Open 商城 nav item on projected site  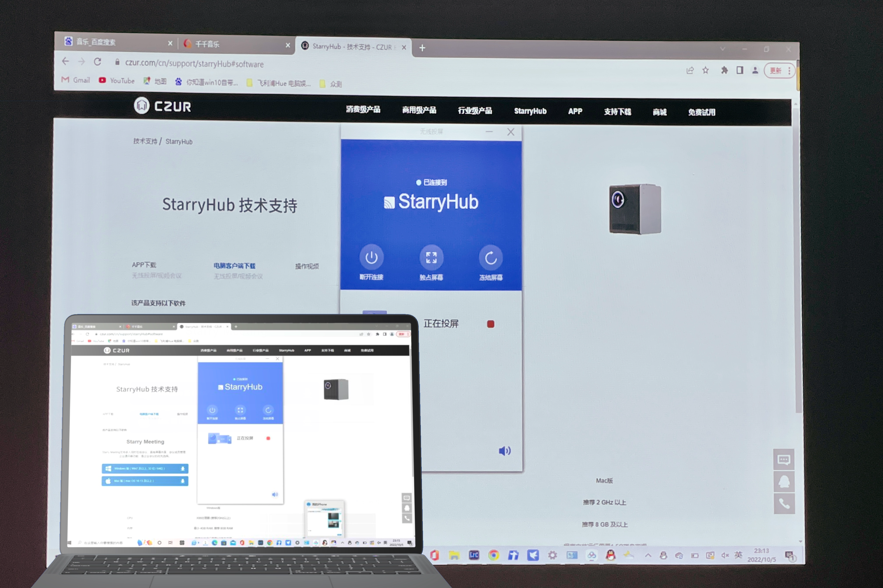pos(659,112)
